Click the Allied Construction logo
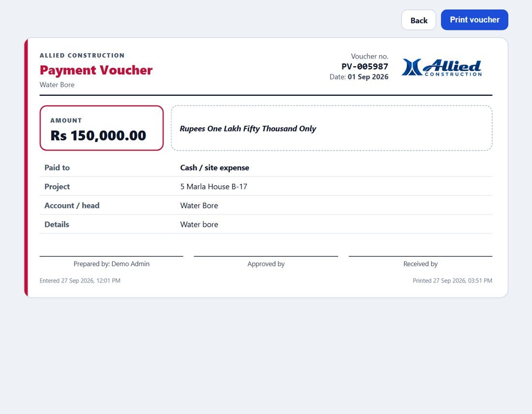The height and width of the screenshot is (414, 532). tap(442, 67)
